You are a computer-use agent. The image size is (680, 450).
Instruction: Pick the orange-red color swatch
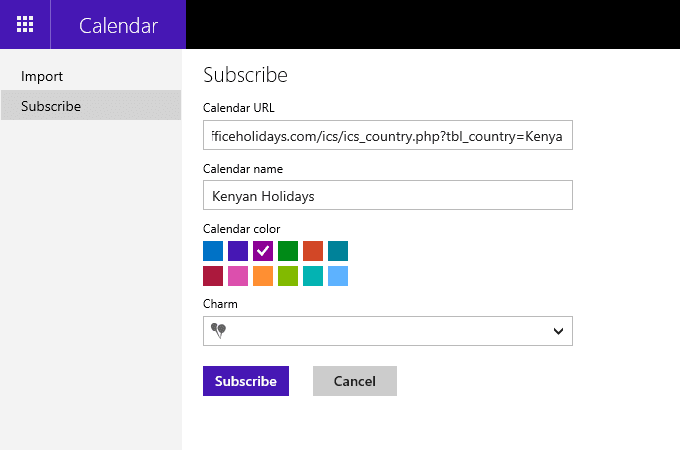313,251
